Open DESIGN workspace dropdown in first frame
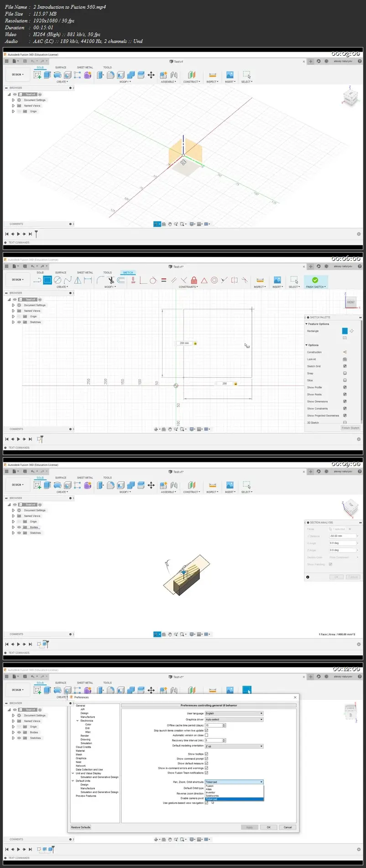 pos(18,74)
